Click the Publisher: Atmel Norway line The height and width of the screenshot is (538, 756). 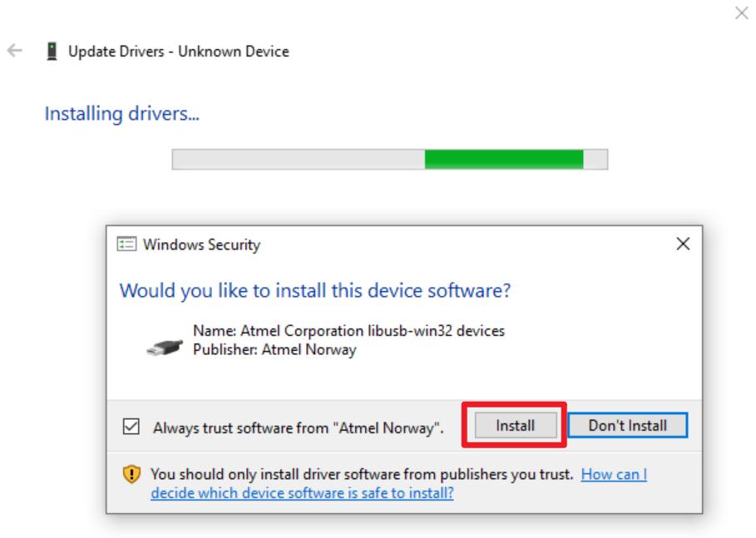pos(274,350)
